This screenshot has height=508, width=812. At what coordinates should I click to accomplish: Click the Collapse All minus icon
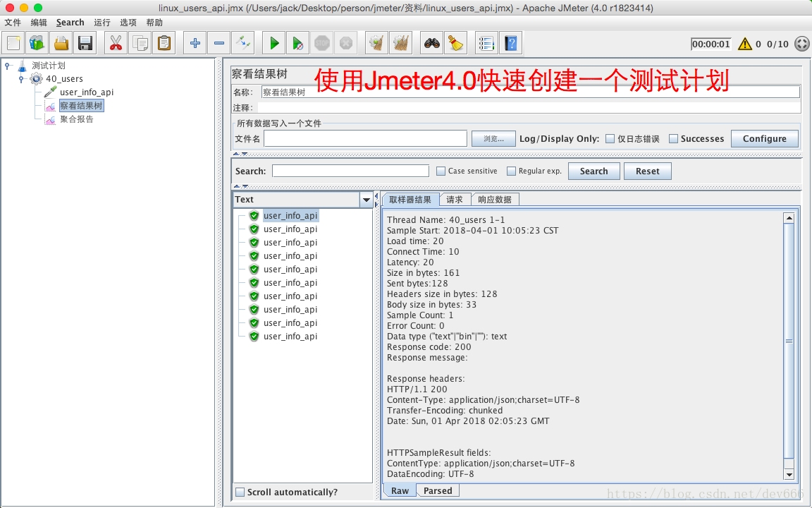pos(219,43)
